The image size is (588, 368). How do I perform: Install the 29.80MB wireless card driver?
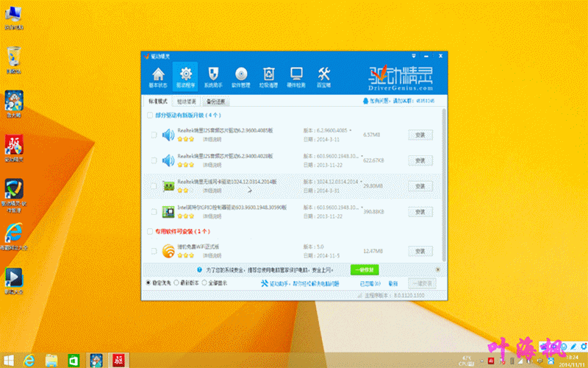point(420,186)
